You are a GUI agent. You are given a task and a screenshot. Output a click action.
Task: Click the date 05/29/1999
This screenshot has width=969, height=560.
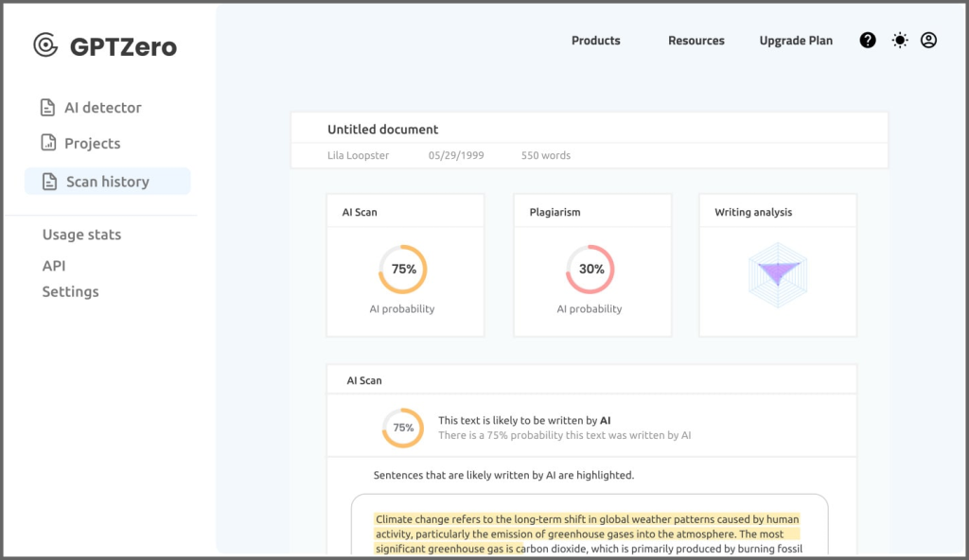(456, 155)
